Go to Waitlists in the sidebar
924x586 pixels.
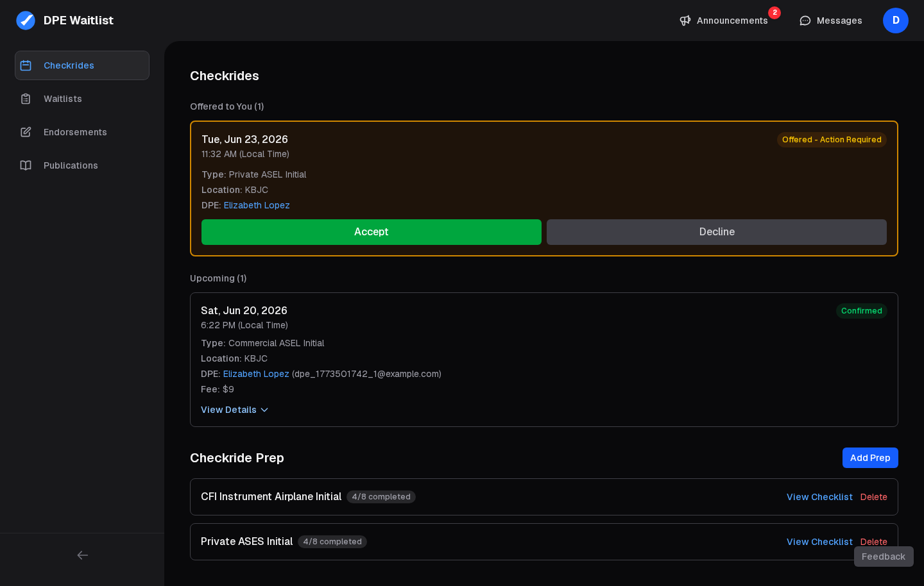click(82, 99)
